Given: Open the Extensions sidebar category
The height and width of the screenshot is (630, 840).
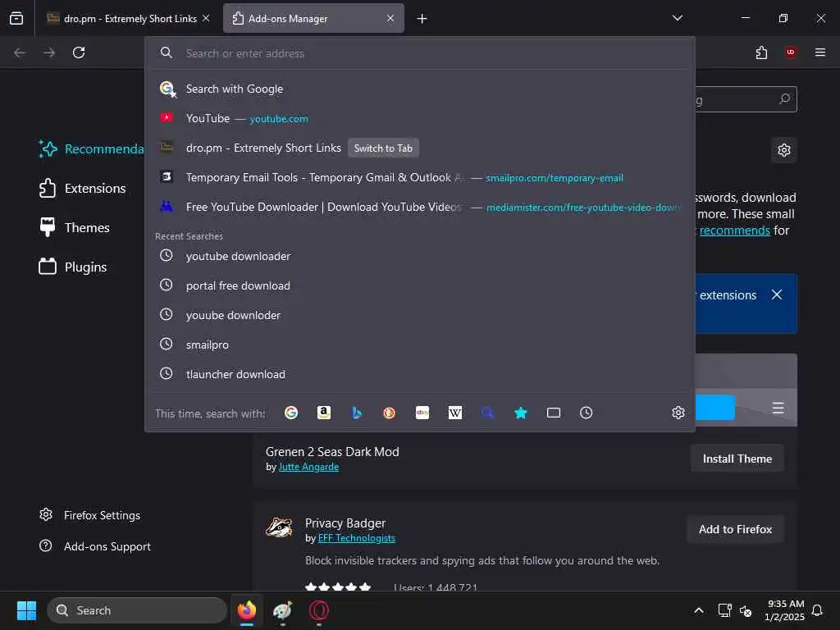Looking at the screenshot, I should point(83,189).
